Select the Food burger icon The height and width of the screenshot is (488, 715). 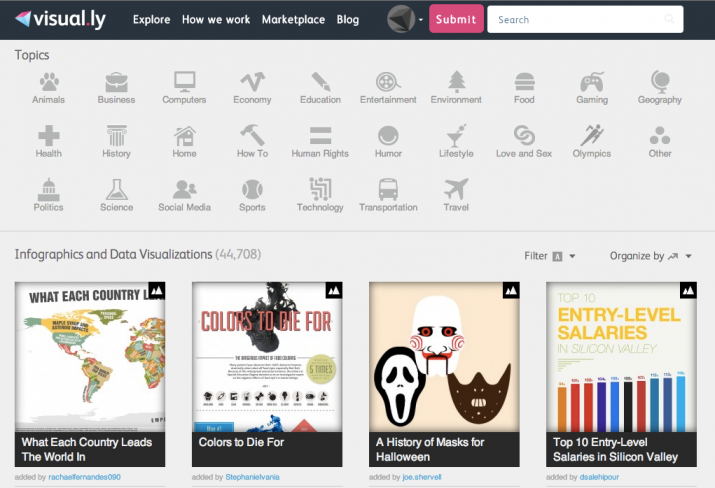point(524,82)
